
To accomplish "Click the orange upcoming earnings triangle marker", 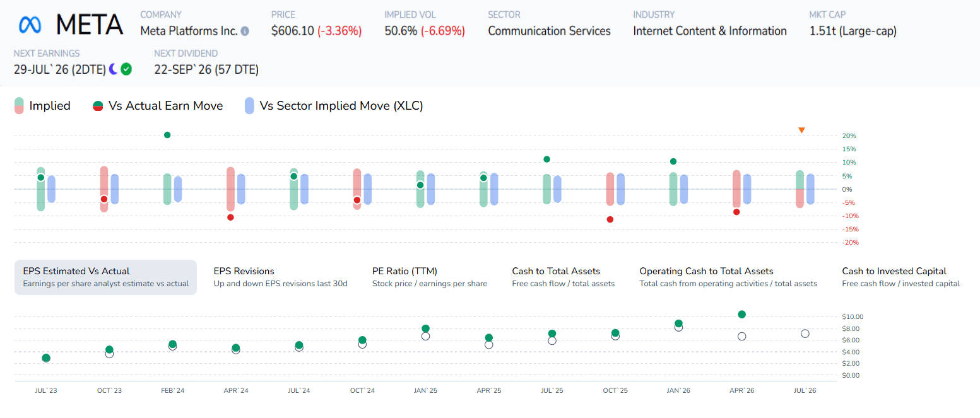I will (801, 131).
